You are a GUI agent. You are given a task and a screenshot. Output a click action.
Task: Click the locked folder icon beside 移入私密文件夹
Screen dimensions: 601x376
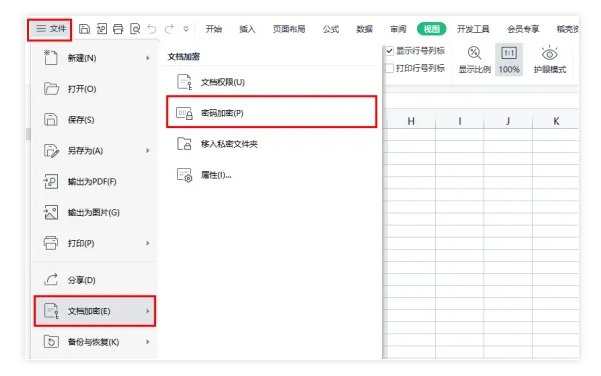tap(184, 144)
